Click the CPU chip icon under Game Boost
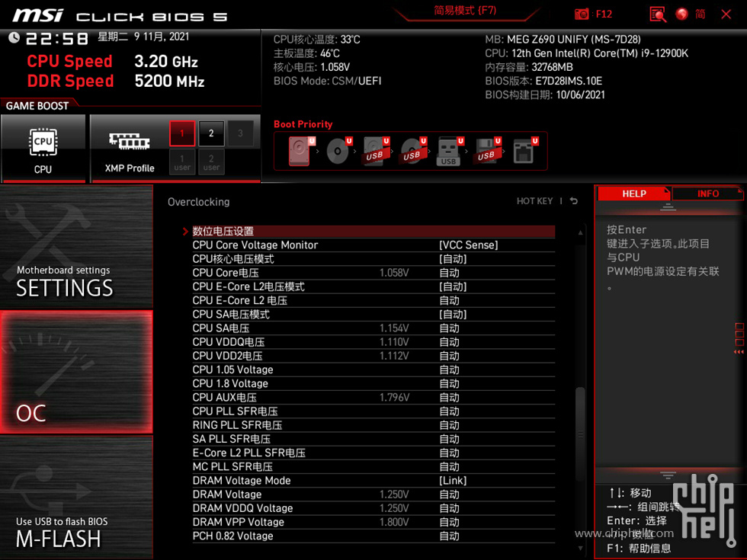747x560 pixels. point(43,142)
